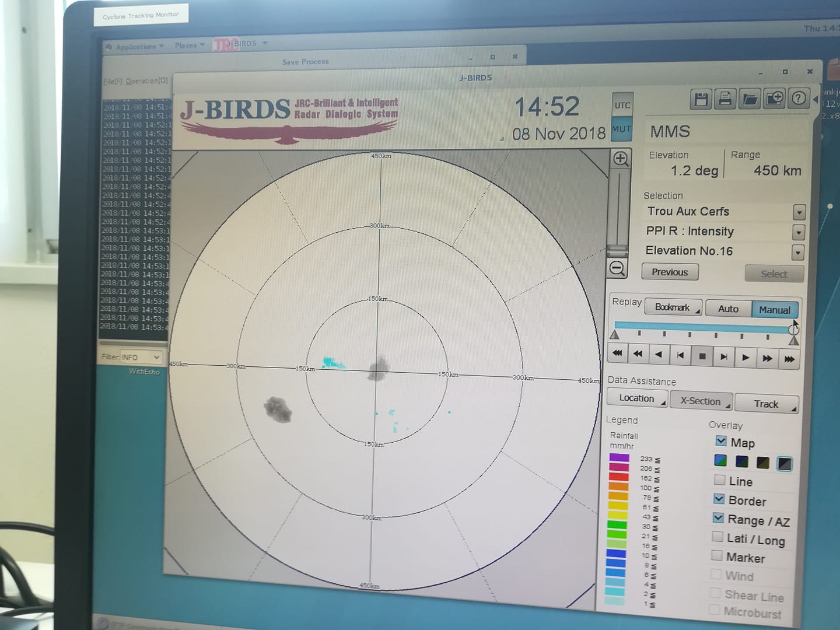Open the Applications menu in top panel

135,46
